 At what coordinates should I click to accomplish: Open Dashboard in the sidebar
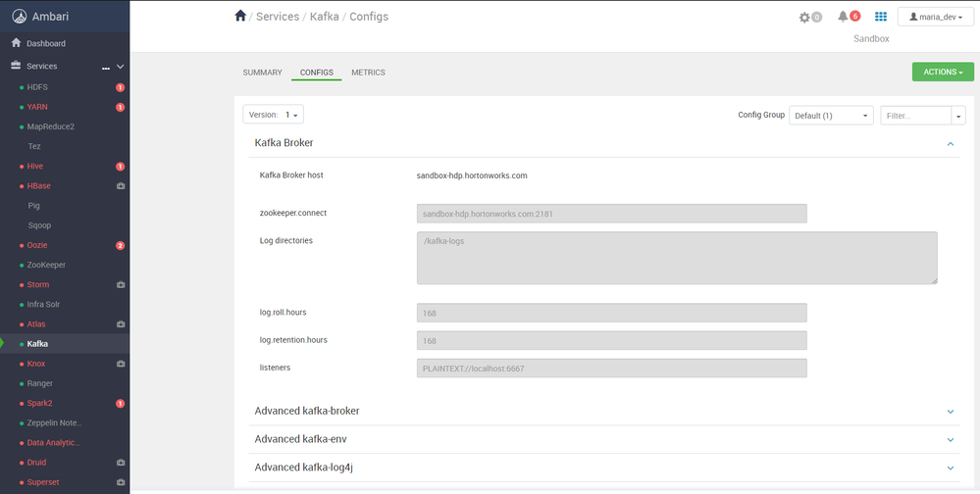[46, 44]
